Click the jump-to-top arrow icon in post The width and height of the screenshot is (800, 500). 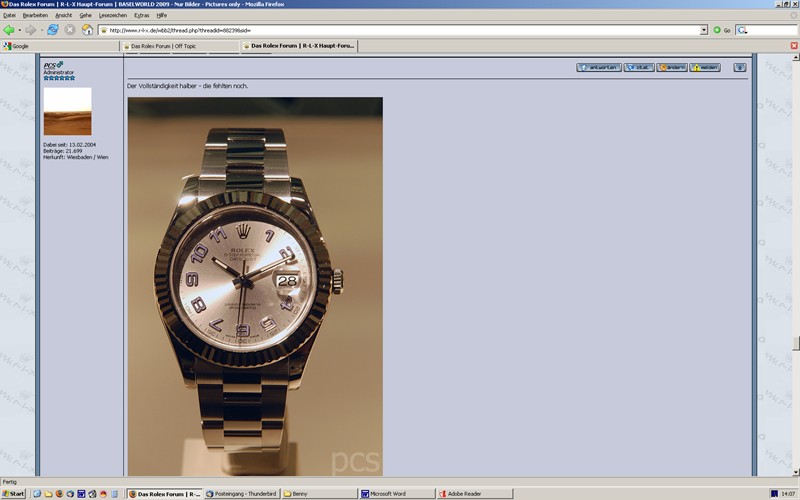[x=740, y=68]
